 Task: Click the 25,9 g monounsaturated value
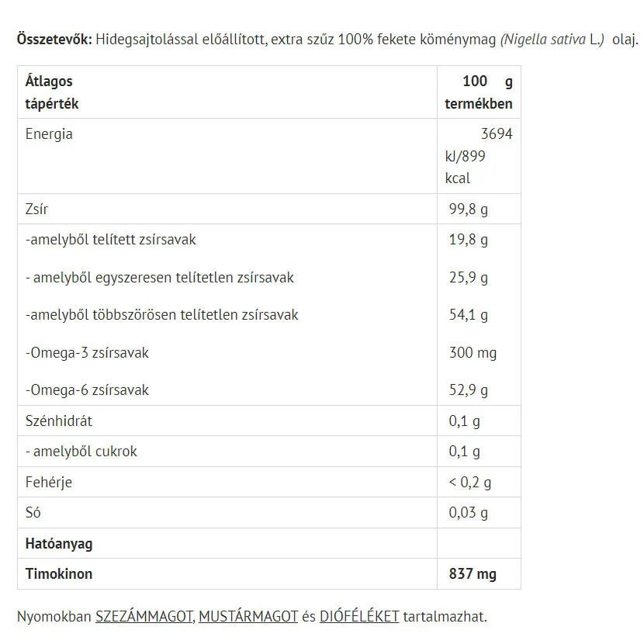pos(468,278)
